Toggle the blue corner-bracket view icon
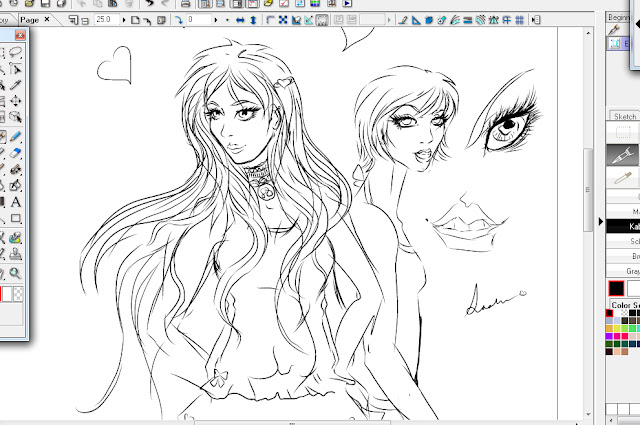Viewport: 640px width, 425px height. [270, 20]
